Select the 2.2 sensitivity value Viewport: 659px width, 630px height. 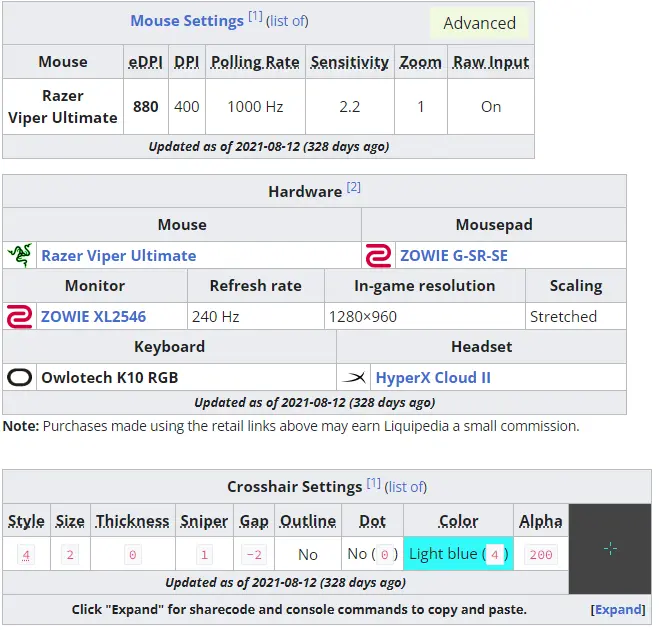pos(350,106)
